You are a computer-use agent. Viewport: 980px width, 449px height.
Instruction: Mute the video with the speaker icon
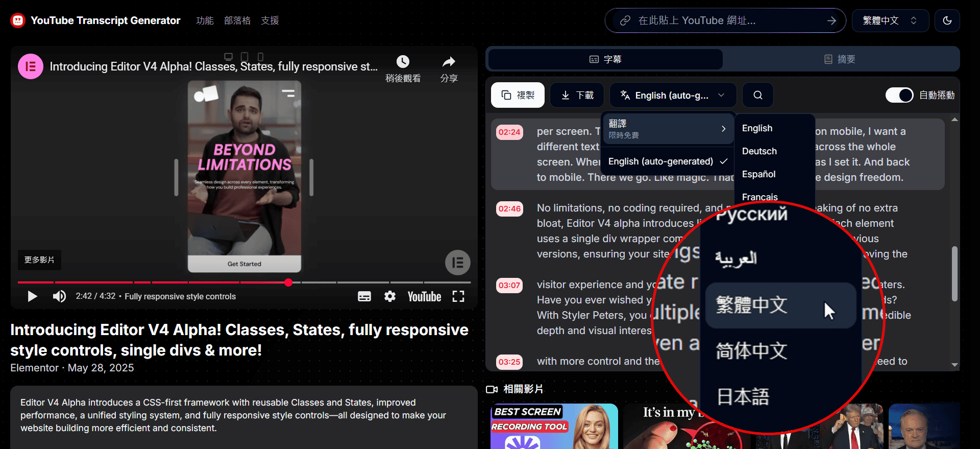tap(59, 296)
